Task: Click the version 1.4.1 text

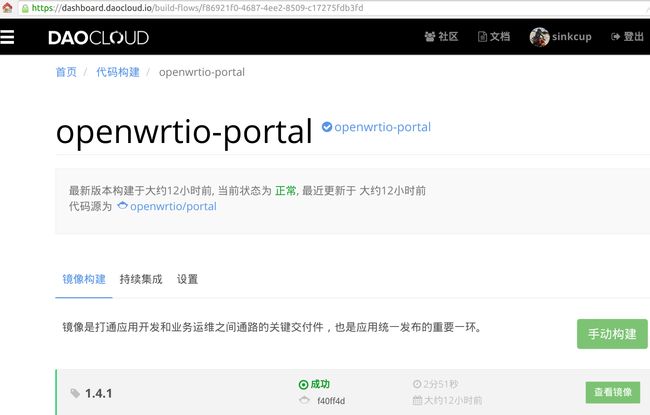Action: (99, 393)
